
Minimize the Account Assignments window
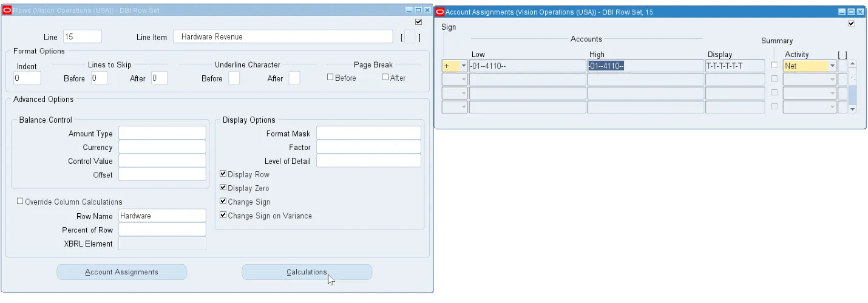point(842,12)
